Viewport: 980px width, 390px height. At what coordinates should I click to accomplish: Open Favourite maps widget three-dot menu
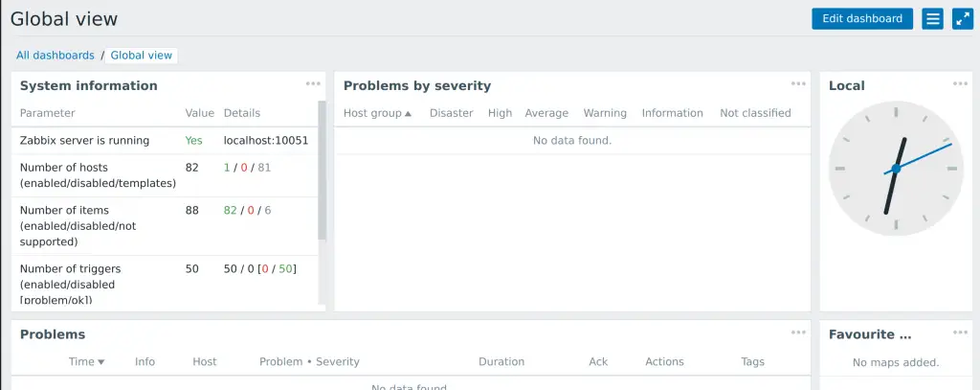[x=960, y=333]
